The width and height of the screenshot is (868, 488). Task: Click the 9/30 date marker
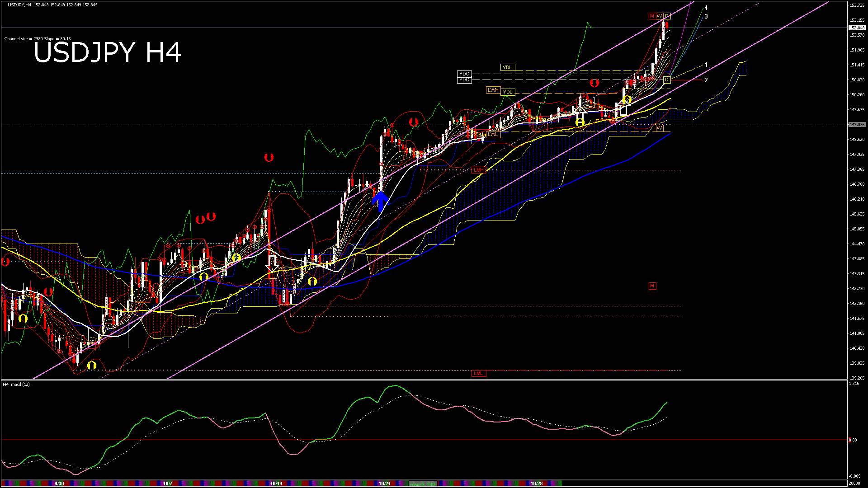[x=59, y=483]
